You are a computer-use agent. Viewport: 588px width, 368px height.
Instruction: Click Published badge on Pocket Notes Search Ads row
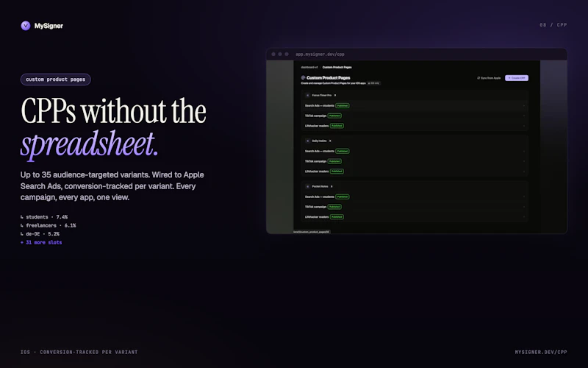pos(343,197)
